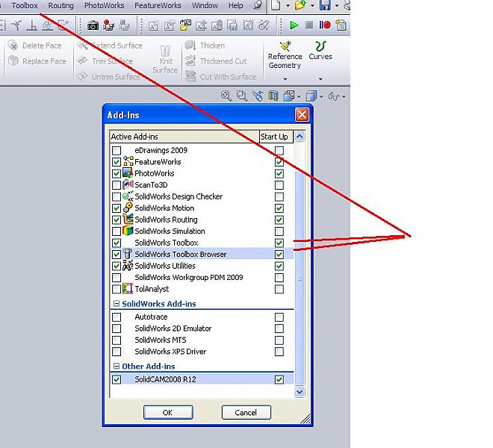Open the Help menu
Screen dimensions: 493x448
pyautogui.click(x=236, y=5)
